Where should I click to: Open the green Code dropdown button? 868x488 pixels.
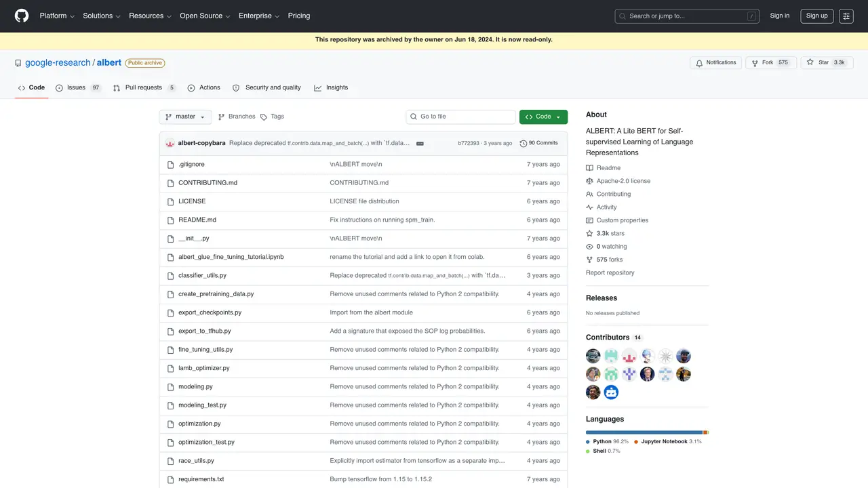[x=543, y=117]
